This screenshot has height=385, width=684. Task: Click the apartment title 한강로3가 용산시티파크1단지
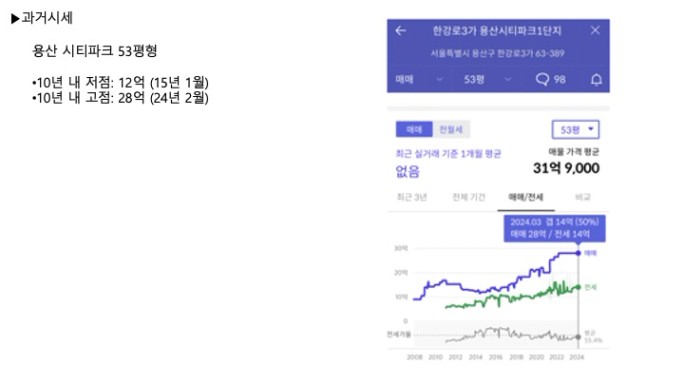click(x=497, y=31)
